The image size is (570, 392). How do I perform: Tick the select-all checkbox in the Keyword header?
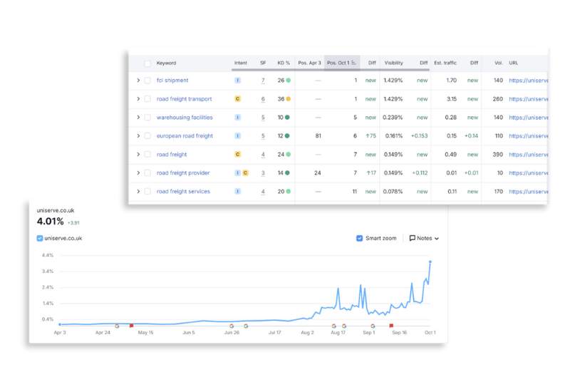coord(147,63)
